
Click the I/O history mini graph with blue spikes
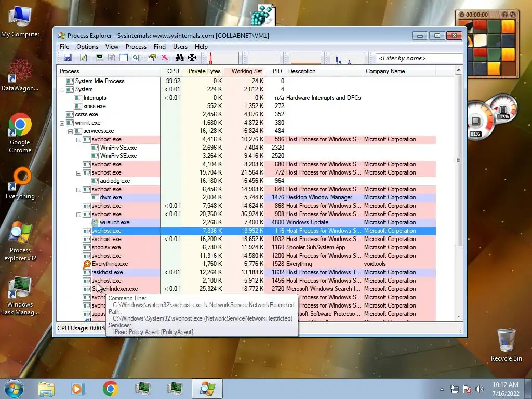(x=348, y=58)
